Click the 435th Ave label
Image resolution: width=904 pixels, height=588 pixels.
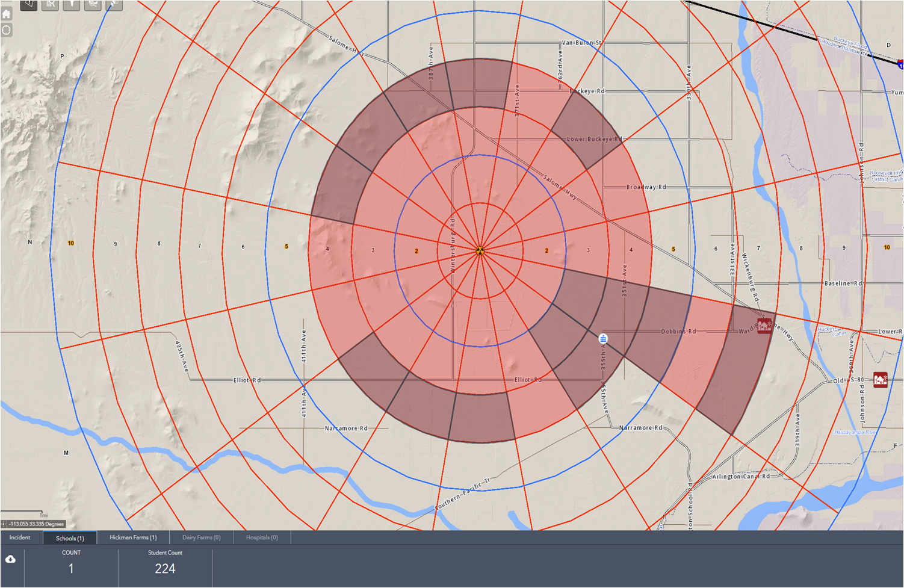(x=181, y=356)
